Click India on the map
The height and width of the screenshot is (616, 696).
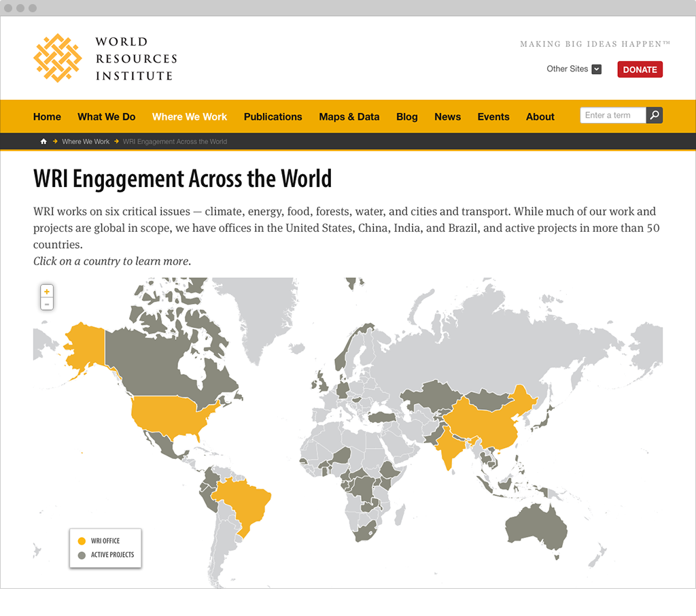[x=449, y=446]
